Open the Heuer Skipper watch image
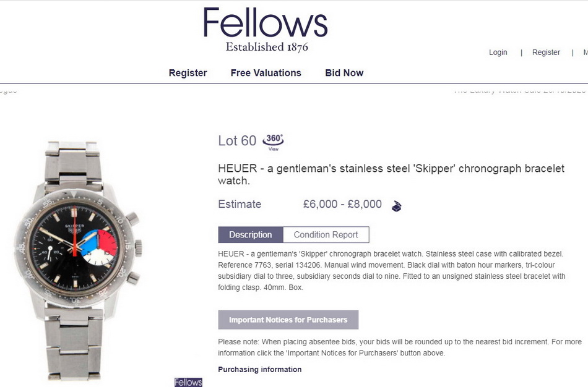This screenshot has height=387, width=588. click(x=78, y=258)
